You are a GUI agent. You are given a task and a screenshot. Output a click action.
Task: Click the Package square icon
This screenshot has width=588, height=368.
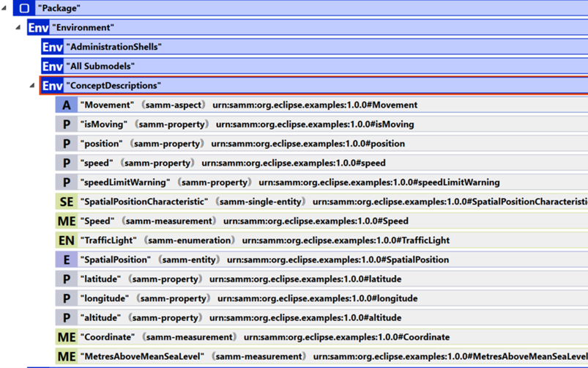pyautogui.click(x=24, y=8)
